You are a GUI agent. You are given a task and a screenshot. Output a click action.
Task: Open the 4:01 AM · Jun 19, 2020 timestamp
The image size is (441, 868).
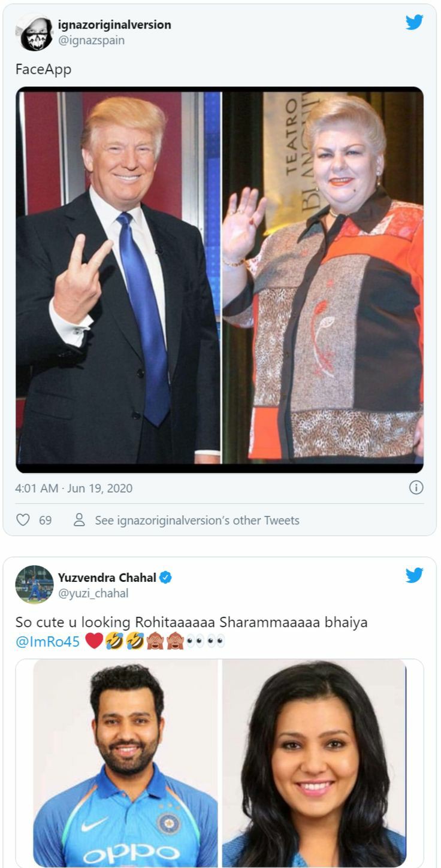pos(74,488)
